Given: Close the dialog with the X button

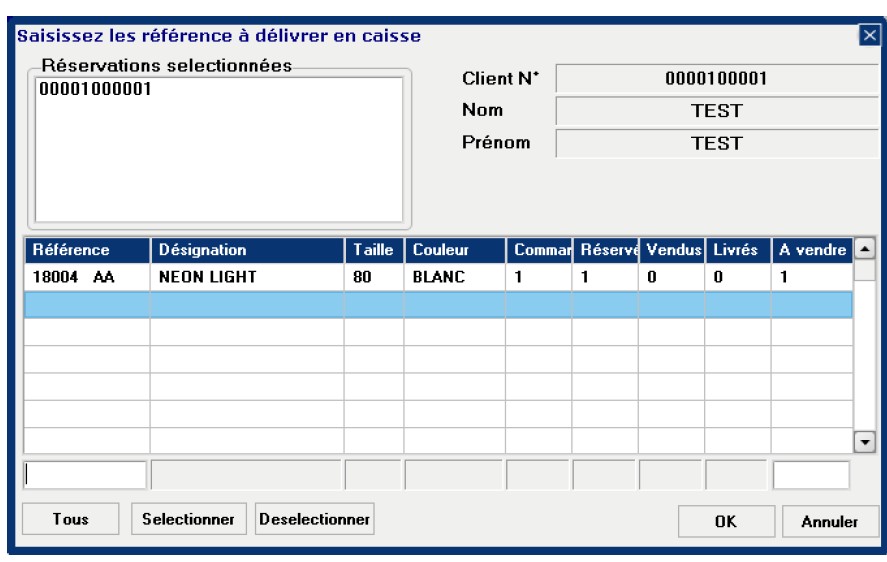Looking at the screenshot, I should coord(869,36).
